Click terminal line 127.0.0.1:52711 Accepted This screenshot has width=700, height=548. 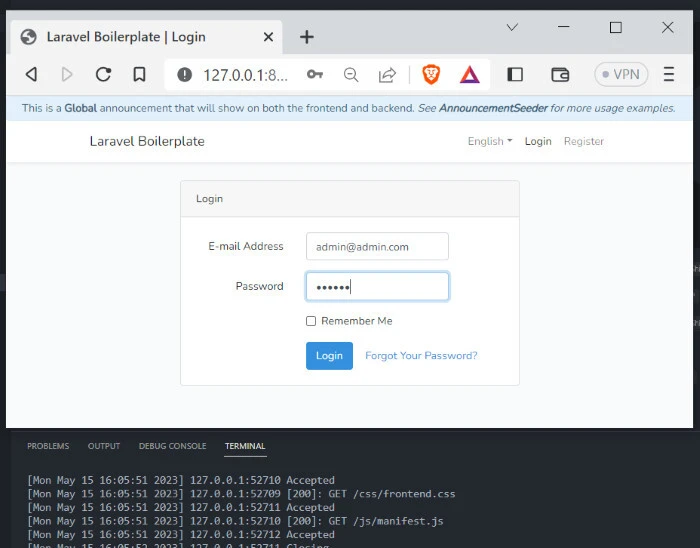tap(181, 507)
